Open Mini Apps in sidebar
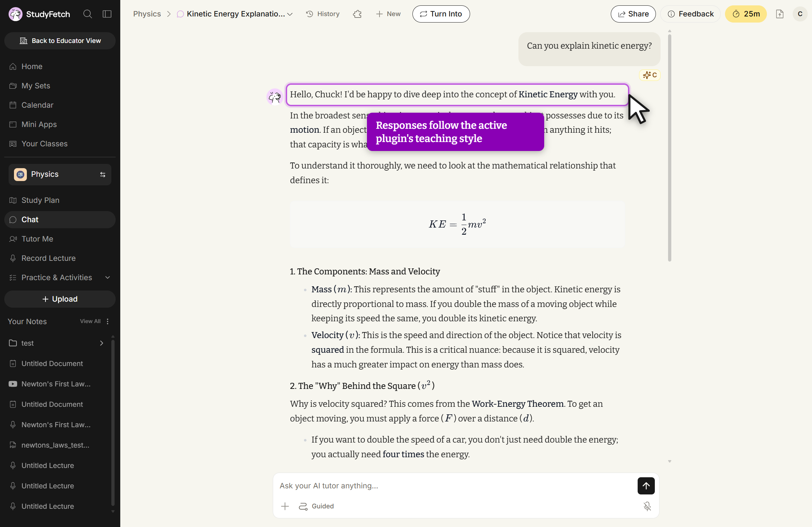The image size is (812, 527). [60, 125]
